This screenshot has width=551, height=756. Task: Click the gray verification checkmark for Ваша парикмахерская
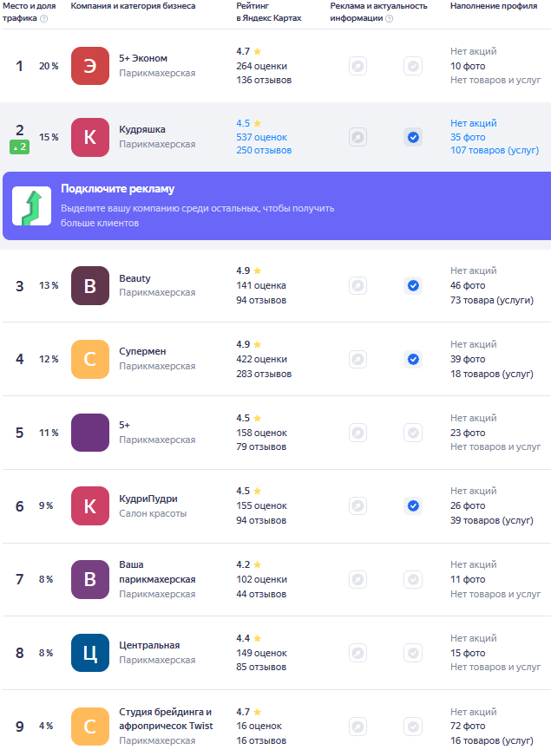click(413, 579)
